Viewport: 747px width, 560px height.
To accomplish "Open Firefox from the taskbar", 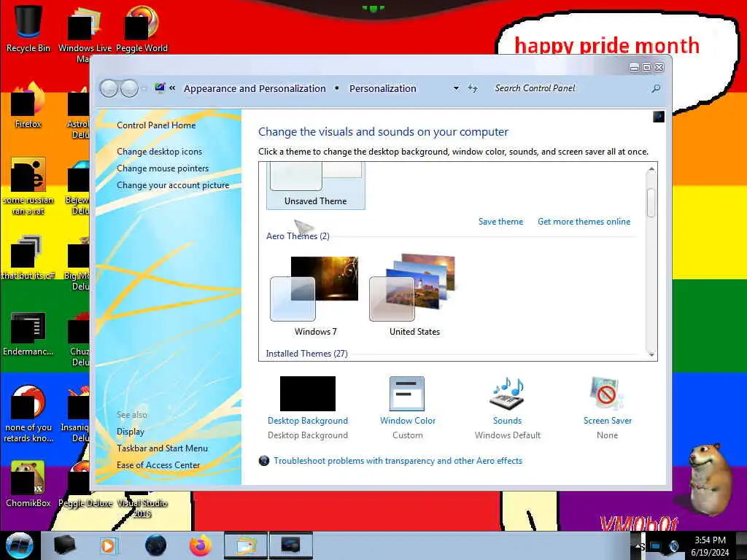I will tap(201, 545).
